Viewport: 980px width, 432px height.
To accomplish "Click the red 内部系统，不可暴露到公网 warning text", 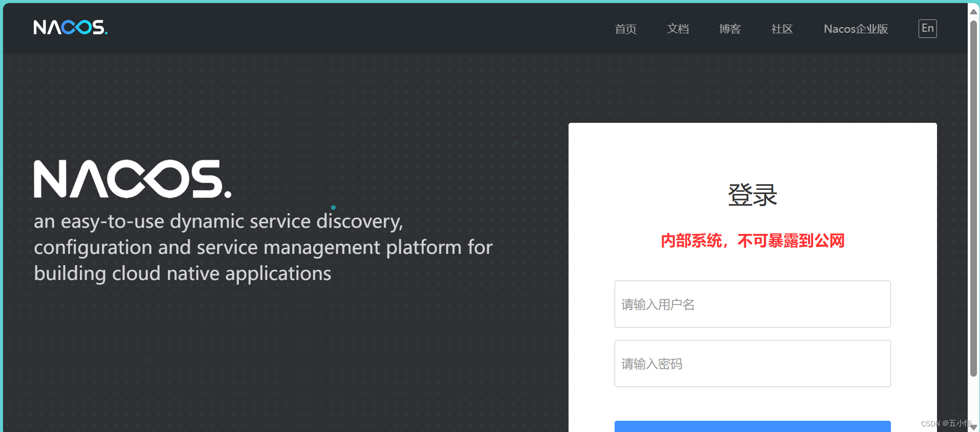I will tap(752, 241).
